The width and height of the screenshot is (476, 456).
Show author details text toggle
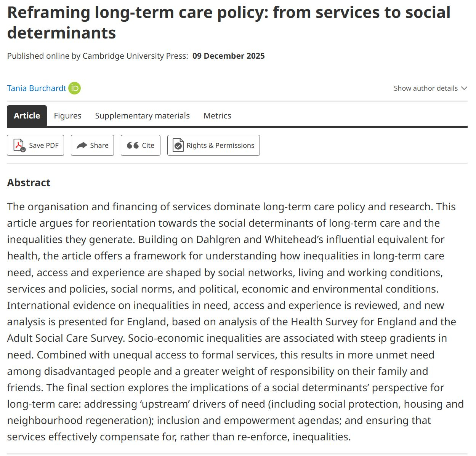coord(425,88)
